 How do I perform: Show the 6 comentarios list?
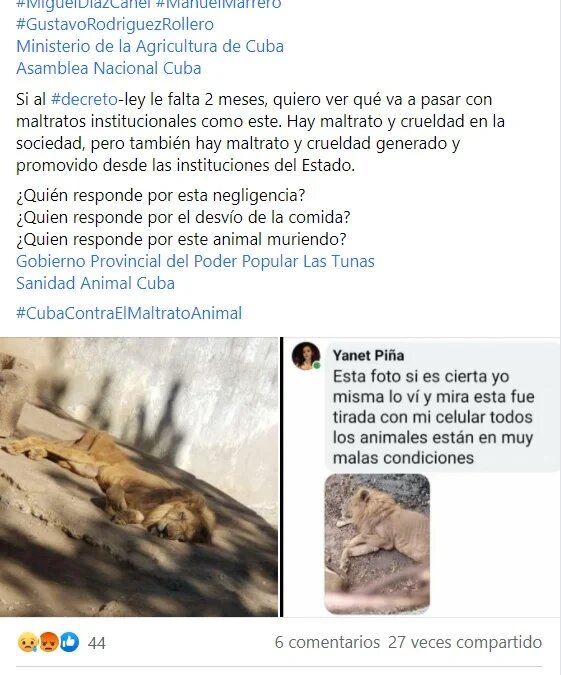tap(327, 642)
